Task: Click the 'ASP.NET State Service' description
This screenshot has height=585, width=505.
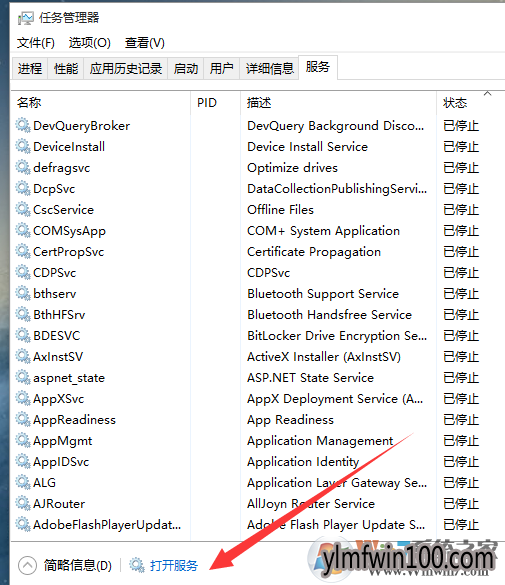Action: pos(310,378)
